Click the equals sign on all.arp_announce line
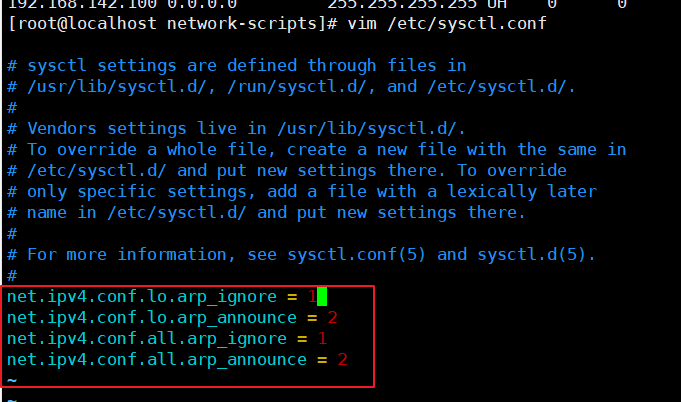 tap(322, 360)
